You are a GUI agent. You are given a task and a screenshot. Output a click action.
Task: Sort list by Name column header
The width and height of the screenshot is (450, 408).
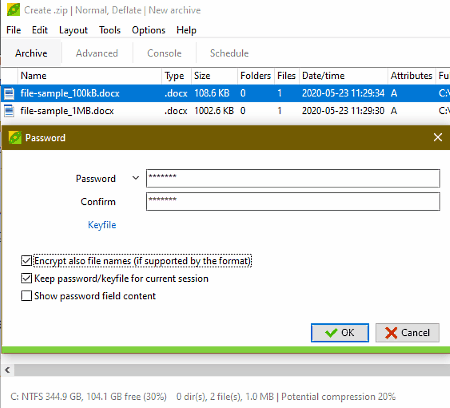pyautogui.click(x=89, y=76)
